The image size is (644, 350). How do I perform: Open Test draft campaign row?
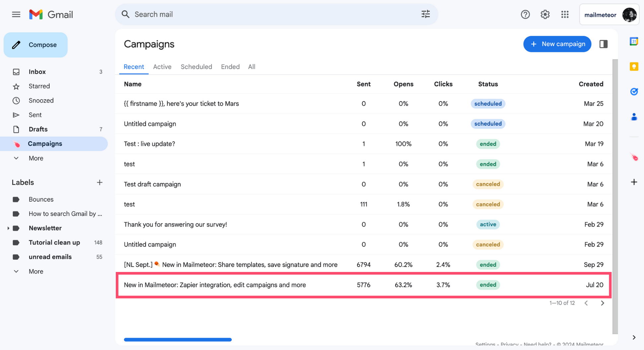363,184
